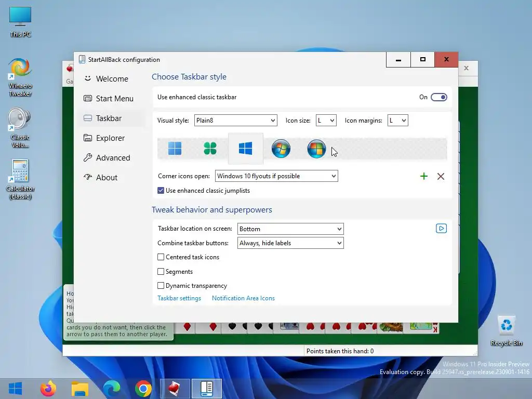Click the play preview icon beside taskbar location
This screenshot has height=399, width=532.
pos(441,229)
